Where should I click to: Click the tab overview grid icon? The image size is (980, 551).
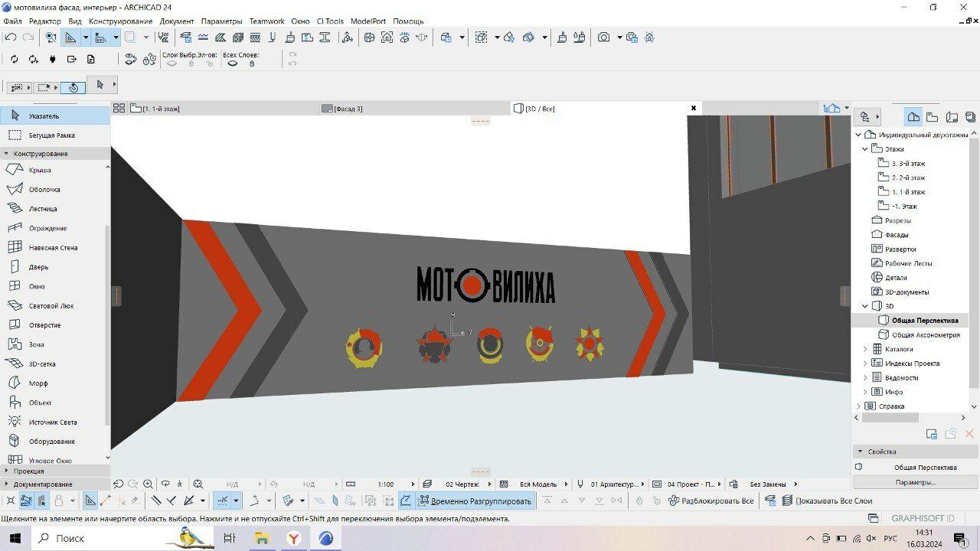(119, 109)
